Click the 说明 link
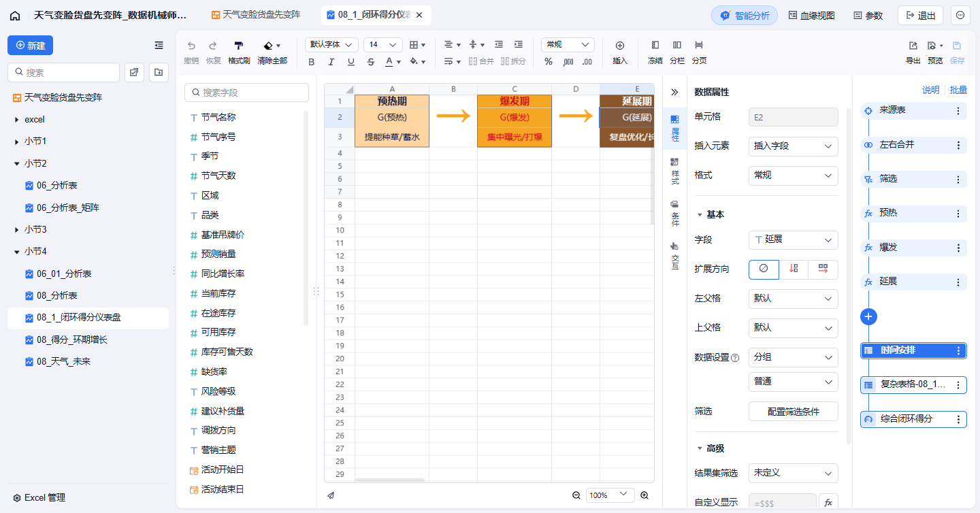 point(930,90)
